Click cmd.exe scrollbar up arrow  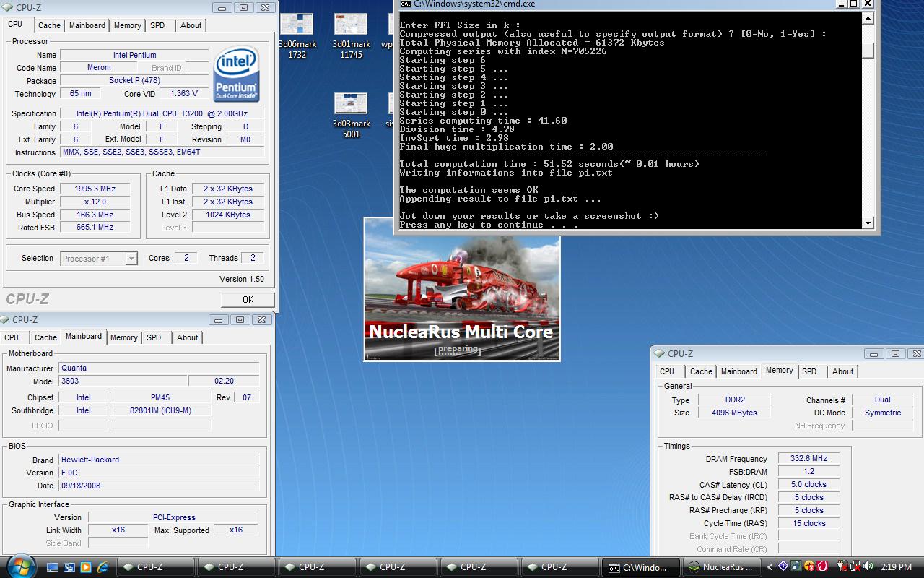(x=868, y=19)
